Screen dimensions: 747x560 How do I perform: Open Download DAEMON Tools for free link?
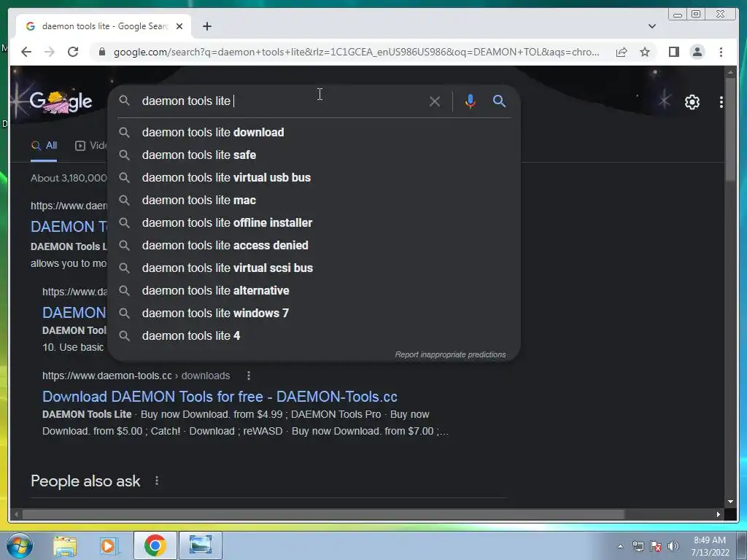click(220, 397)
